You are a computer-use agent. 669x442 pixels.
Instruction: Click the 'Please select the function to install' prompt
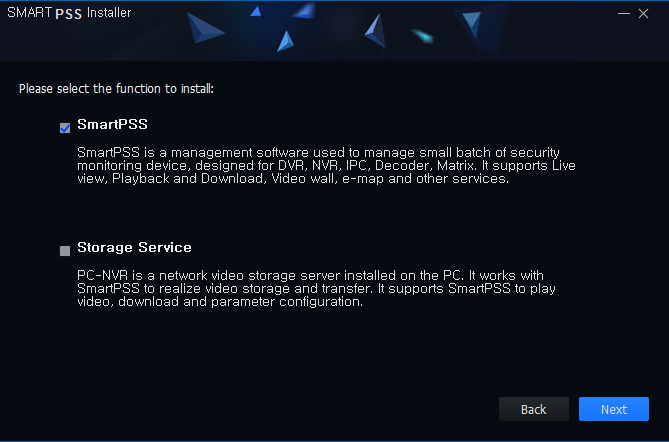pyautogui.click(x=116, y=89)
